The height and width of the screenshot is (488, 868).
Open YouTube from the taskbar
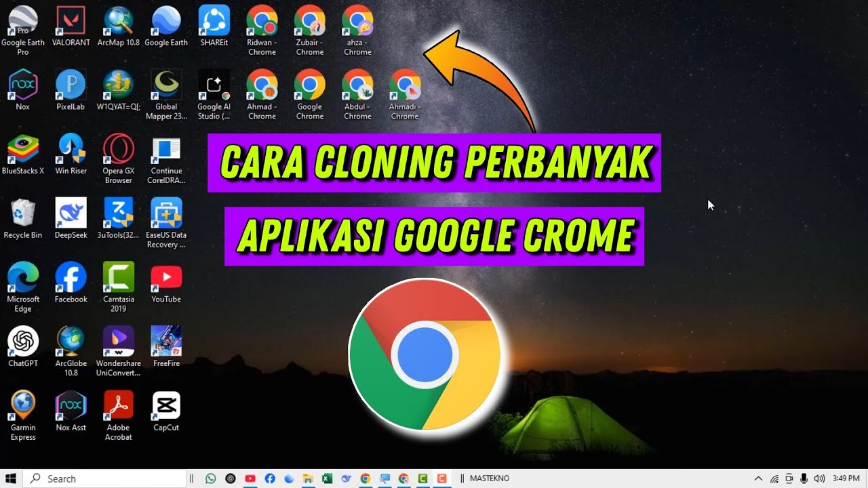250,479
